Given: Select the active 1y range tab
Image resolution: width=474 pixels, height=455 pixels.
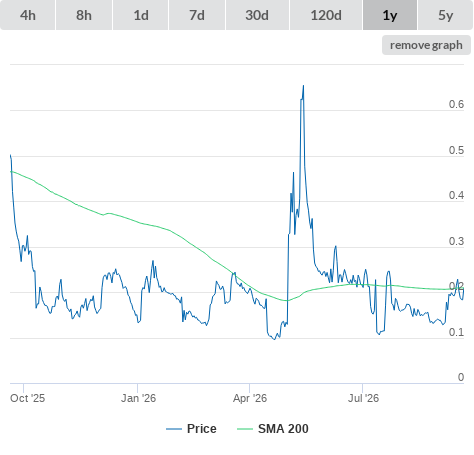Looking at the screenshot, I should click(390, 15).
